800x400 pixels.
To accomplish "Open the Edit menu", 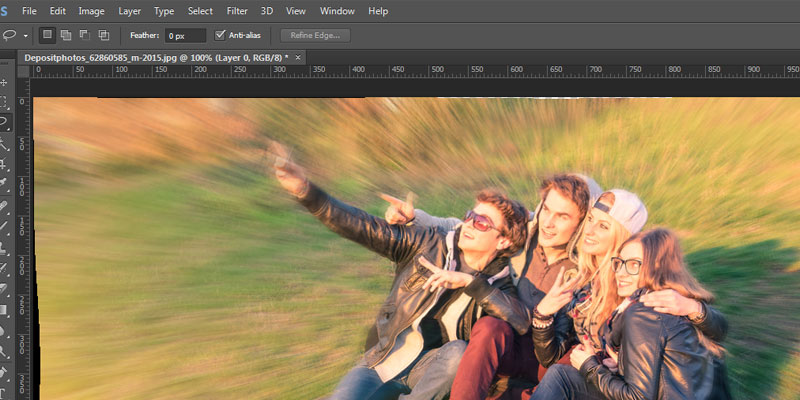I will pyautogui.click(x=57, y=11).
